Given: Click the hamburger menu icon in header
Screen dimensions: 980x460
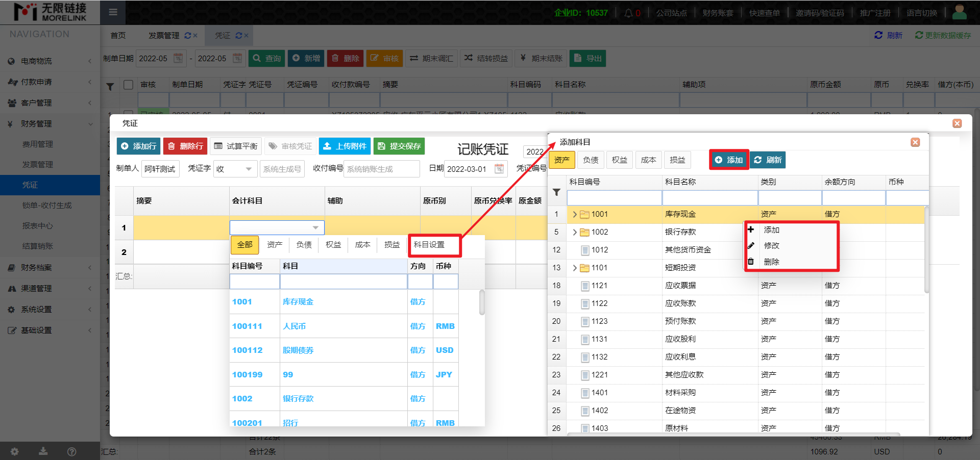Looking at the screenshot, I should click(x=113, y=12).
